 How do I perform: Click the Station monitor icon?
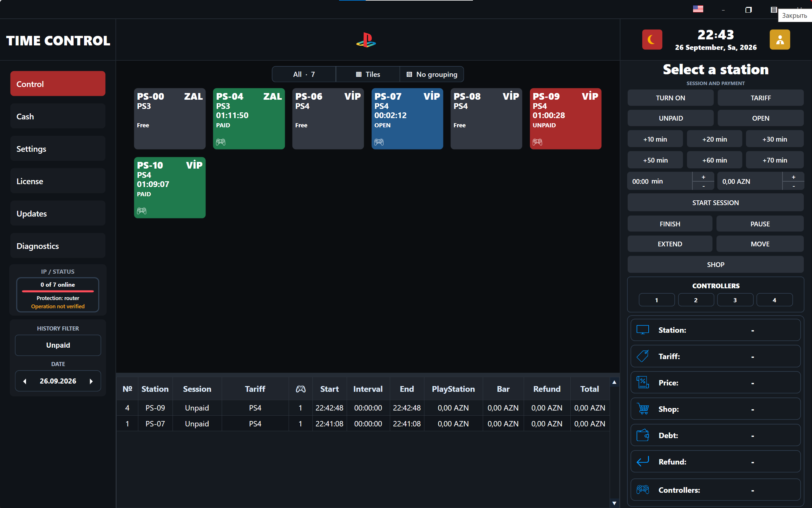click(643, 330)
